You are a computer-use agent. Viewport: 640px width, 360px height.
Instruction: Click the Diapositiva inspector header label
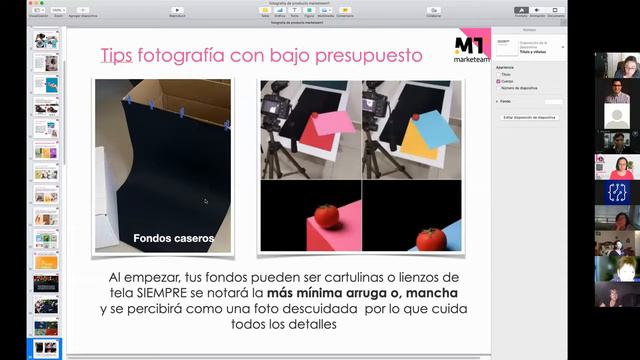[529, 30]
